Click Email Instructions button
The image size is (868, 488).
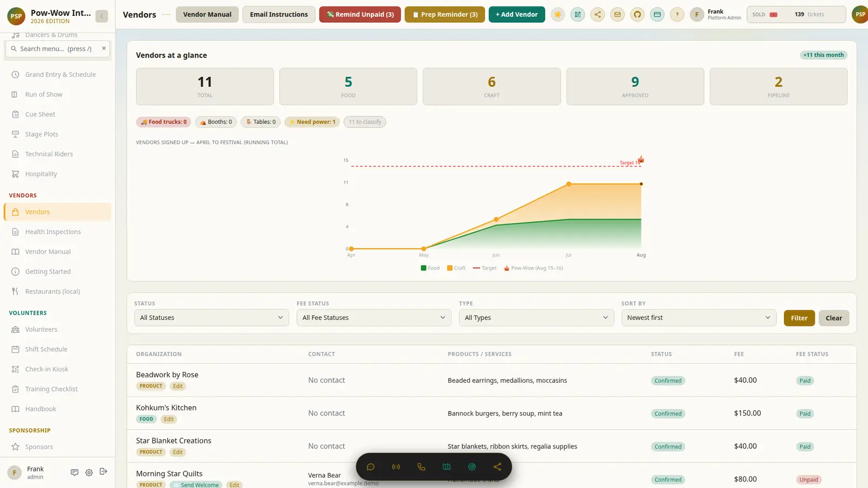click(x=279, y=15)
